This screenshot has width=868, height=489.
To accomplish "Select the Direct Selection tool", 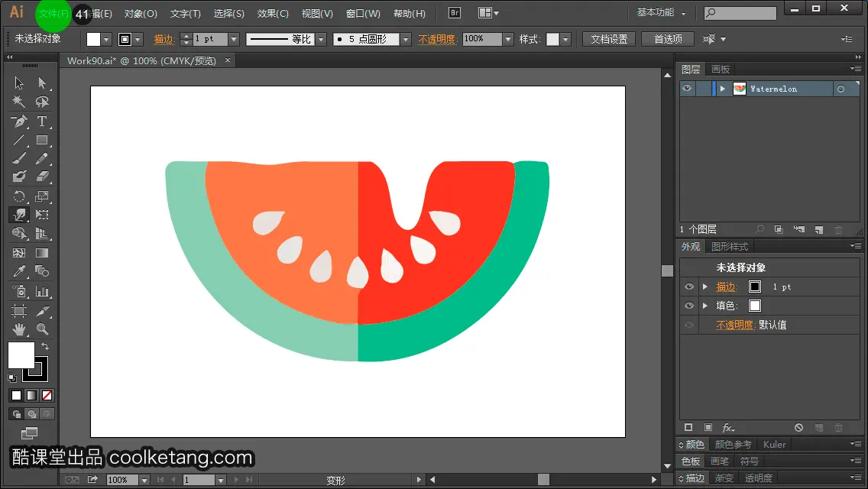I will pyautogui.click(x=42, y=83).
